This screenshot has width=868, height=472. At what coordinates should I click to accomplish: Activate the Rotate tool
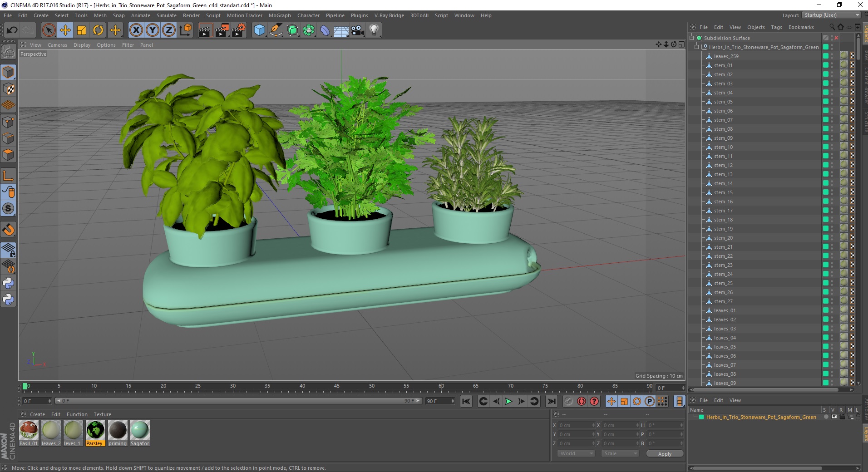click(x=98, y=30)
